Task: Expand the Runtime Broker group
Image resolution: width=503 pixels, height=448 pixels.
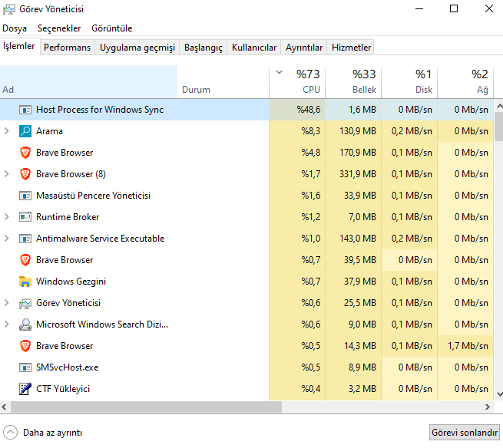Action: coord(6,217)
